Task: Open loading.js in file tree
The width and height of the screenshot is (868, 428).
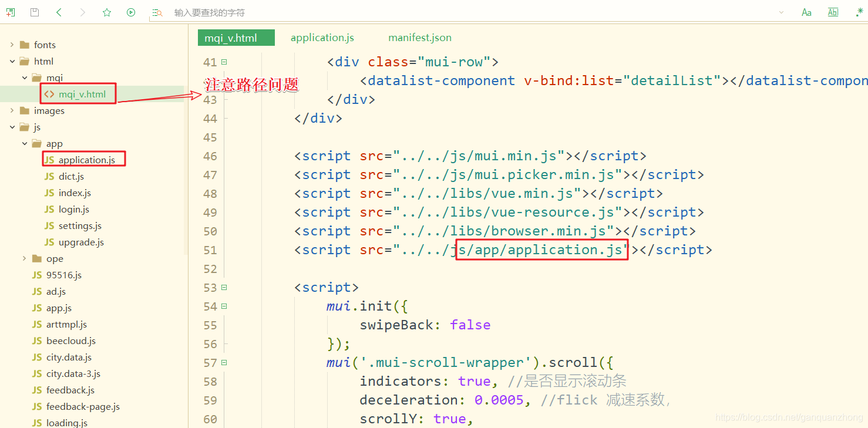Action: pos(67,423)
